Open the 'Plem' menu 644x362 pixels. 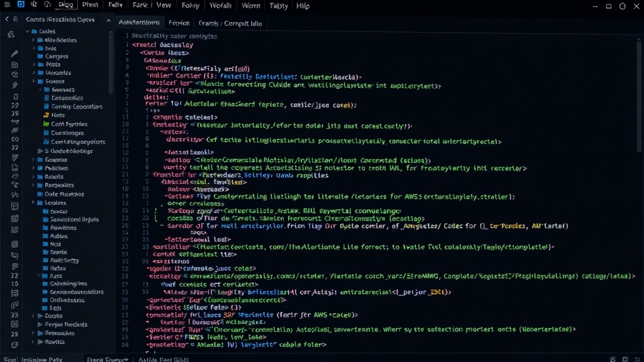point(90,5)
